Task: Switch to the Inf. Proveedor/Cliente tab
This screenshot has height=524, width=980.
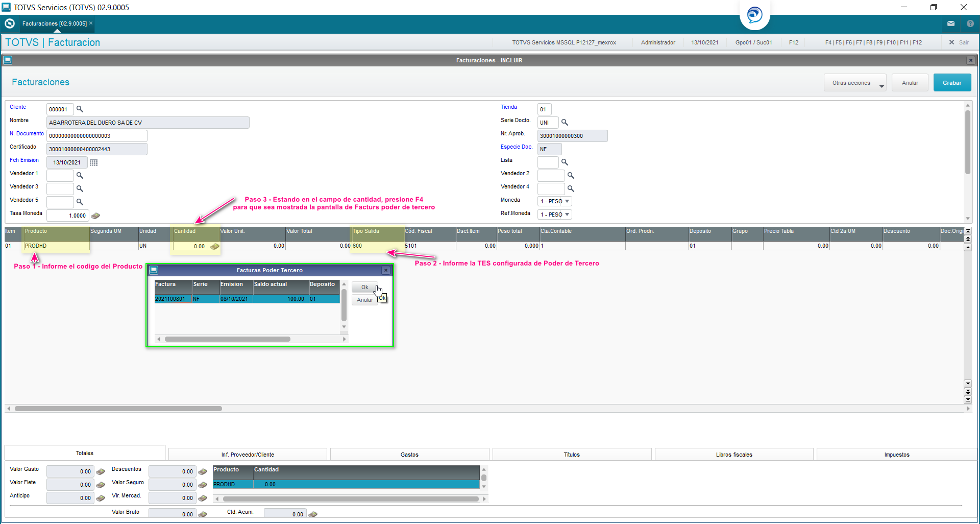Action: tap(248, 455)
